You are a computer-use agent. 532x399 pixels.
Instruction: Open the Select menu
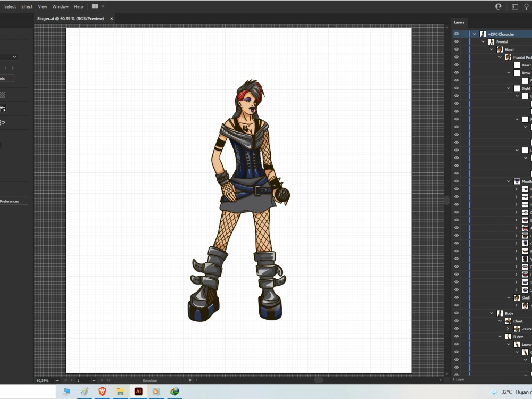[x=10, y=6]
